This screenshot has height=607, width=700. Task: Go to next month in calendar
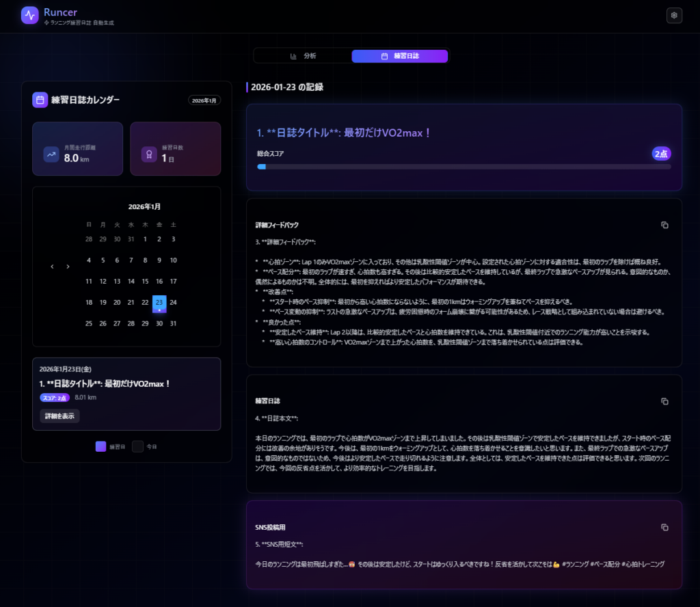point(68,267)
